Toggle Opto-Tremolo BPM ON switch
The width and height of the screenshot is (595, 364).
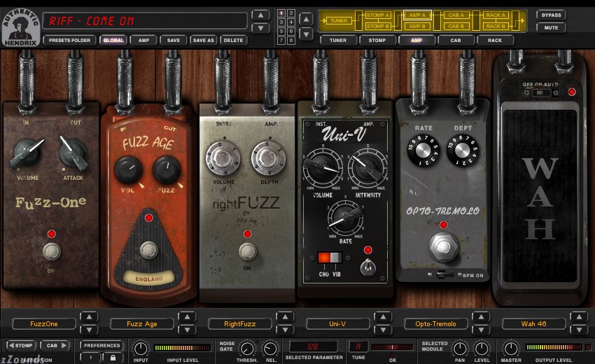[x=444, y=274]
